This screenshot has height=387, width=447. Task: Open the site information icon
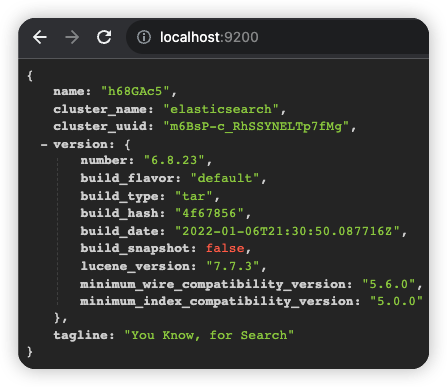[144, 37]
